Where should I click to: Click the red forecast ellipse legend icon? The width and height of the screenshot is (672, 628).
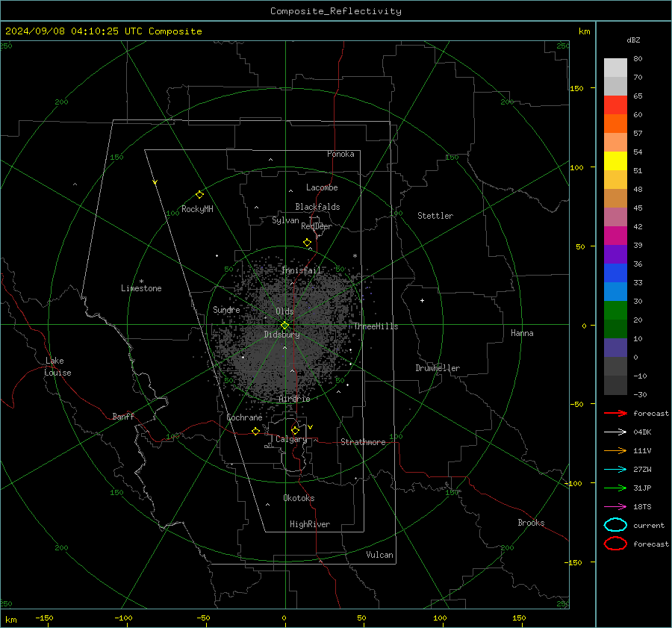pos(615,544)
